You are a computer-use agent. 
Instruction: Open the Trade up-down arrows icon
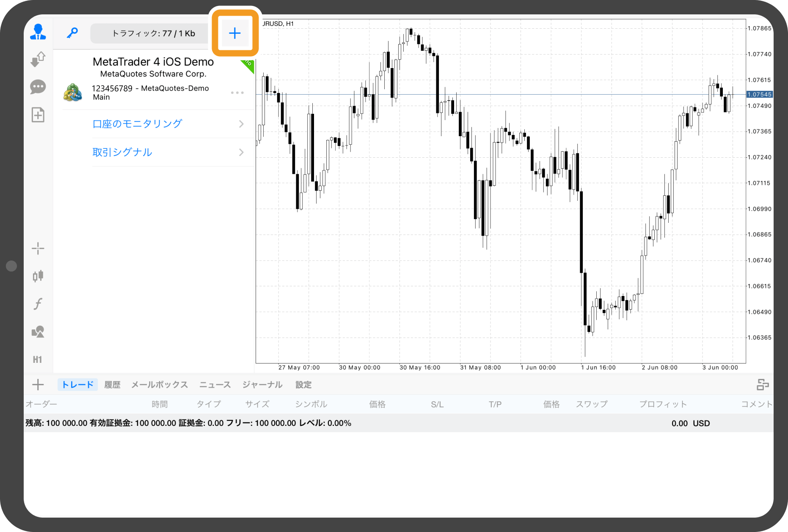38,59
